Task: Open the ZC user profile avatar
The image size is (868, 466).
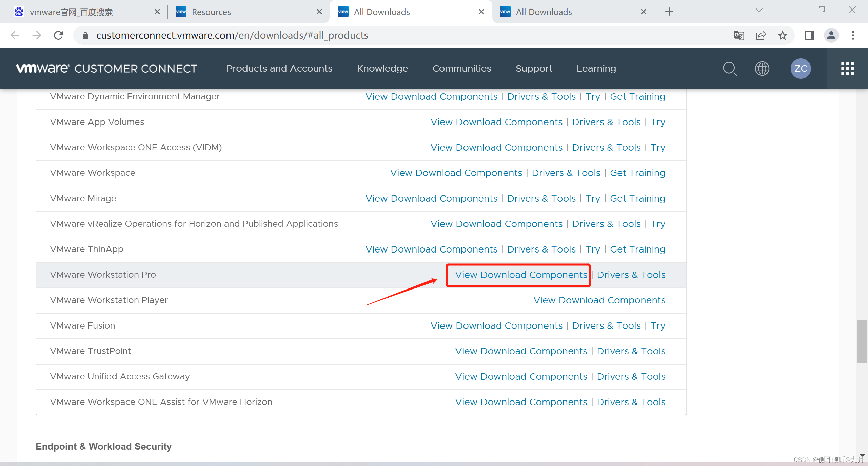Action: pos(801,69)
